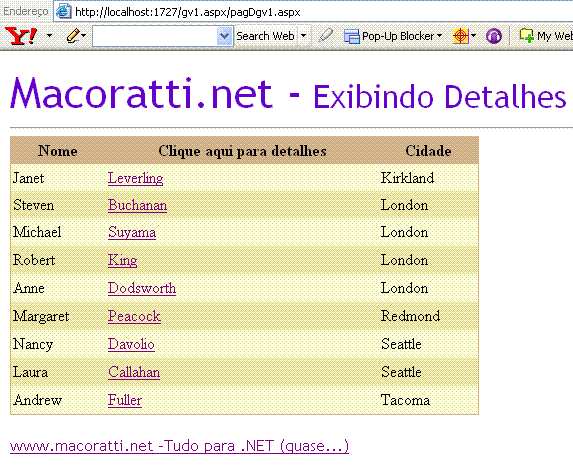Viewport: 573px width, 465px height.
Task: Select the Dodsworth link
Action: point(142,288)
